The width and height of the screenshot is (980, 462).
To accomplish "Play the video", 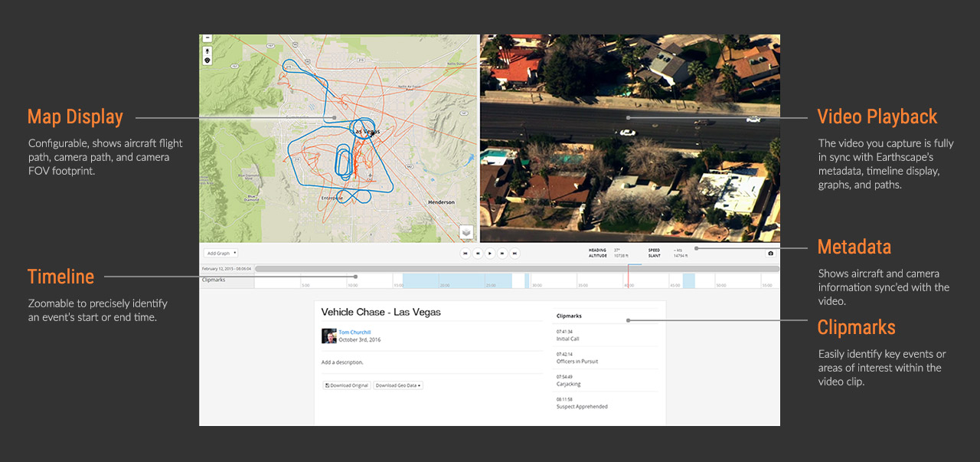I will coord(490,253).
